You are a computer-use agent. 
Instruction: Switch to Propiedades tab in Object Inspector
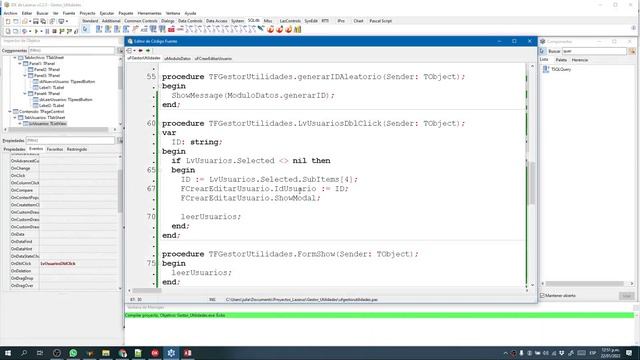tap(14, 149)
